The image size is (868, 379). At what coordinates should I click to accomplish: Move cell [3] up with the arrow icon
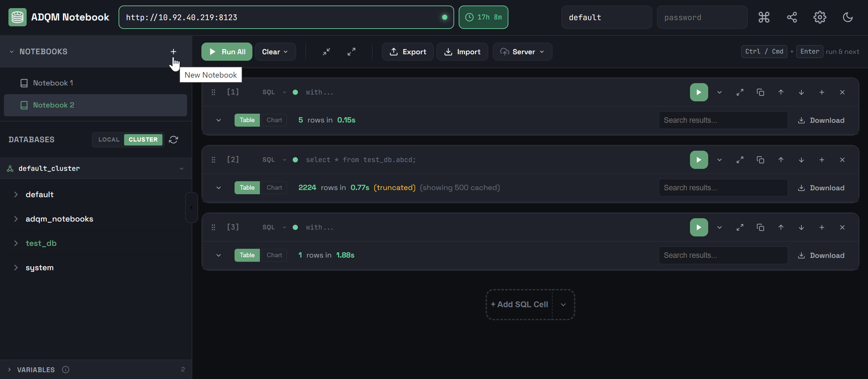[x=781, y=227]
